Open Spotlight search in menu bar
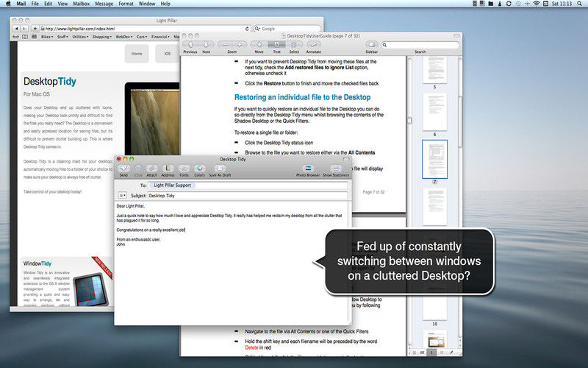Screen dimensions: 588x368 (579, 4)
